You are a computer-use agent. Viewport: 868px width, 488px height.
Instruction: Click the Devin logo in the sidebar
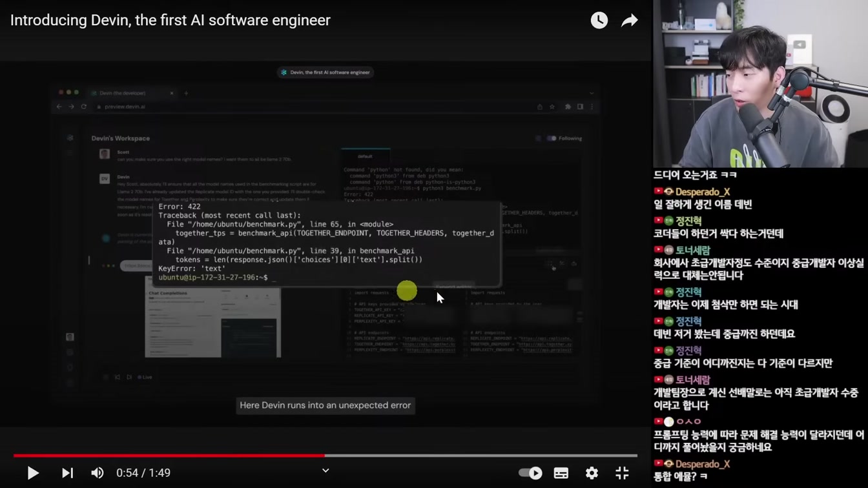coord(70,138)
